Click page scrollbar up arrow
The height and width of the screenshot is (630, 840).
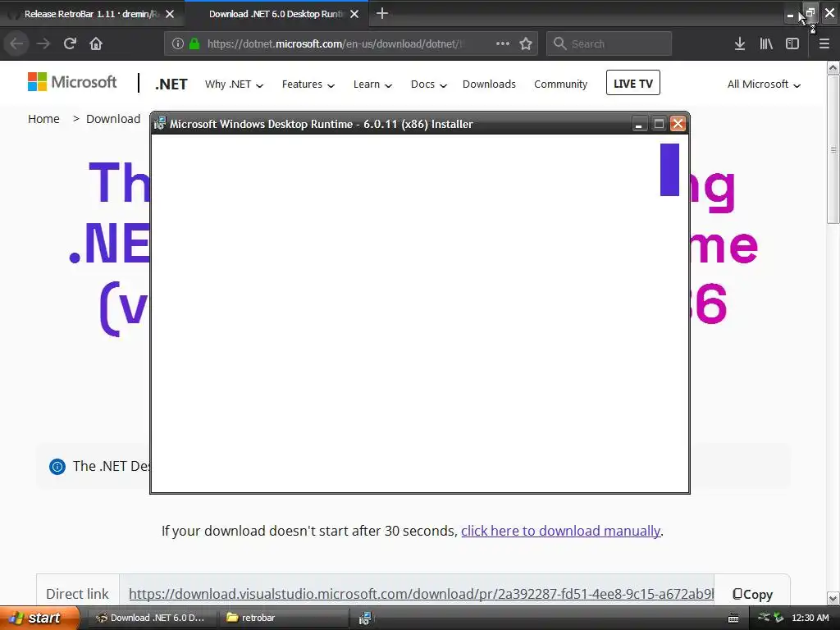[833, 68]
